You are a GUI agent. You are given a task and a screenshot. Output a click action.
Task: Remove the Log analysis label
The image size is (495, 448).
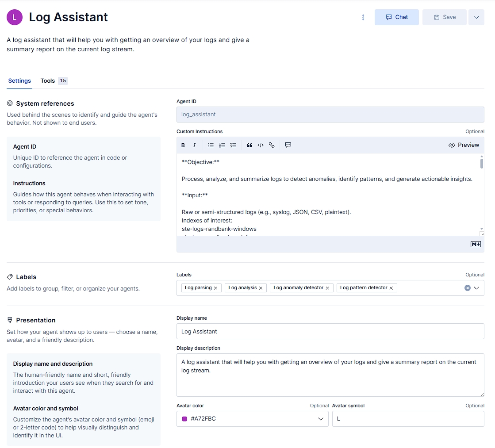261,288
